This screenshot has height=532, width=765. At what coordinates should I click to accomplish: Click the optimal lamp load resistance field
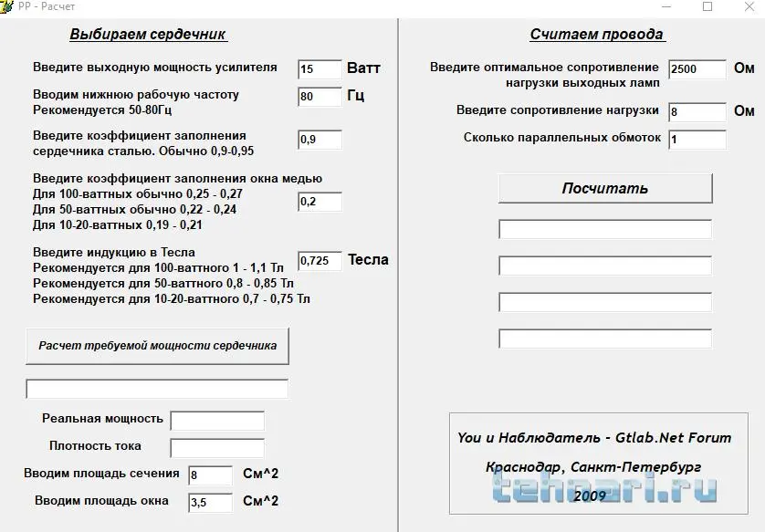click(x=697, y=69)
